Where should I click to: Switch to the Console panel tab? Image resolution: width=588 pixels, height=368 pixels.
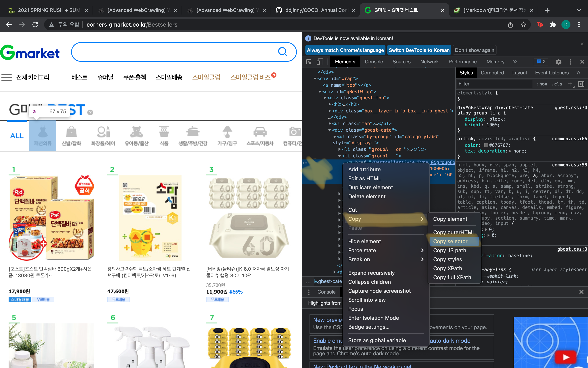coord(374,62)
